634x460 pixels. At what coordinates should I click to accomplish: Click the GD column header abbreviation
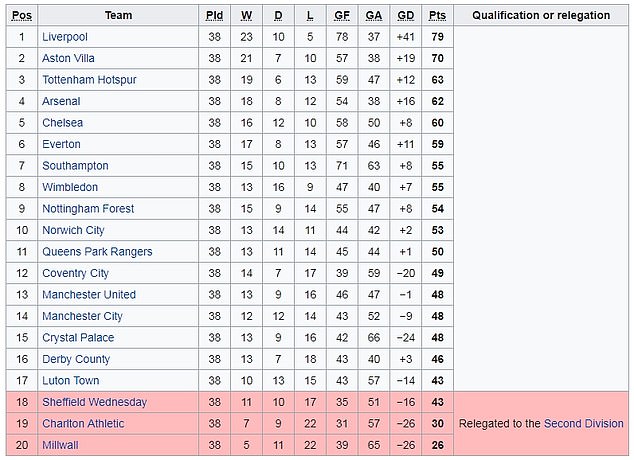click(x=406, y=15)
